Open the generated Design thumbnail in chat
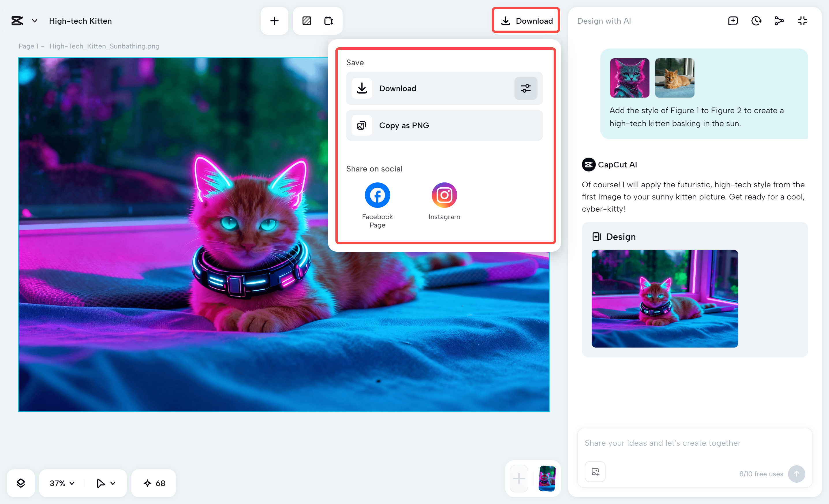 tap(664, 298)
